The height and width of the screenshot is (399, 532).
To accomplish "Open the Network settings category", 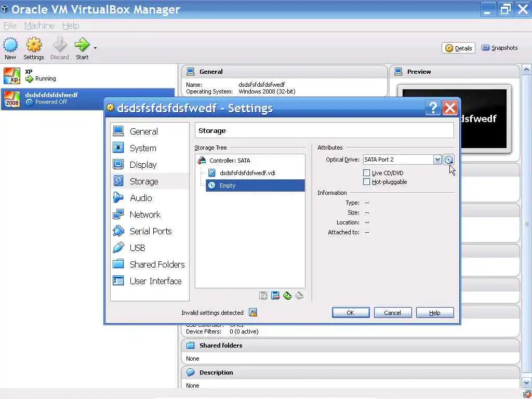I will click(x=150, y=215).
